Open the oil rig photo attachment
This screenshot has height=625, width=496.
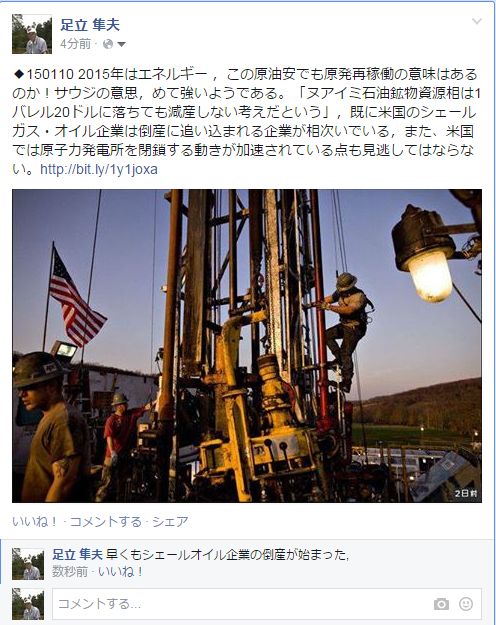click(x=247, y=346)
